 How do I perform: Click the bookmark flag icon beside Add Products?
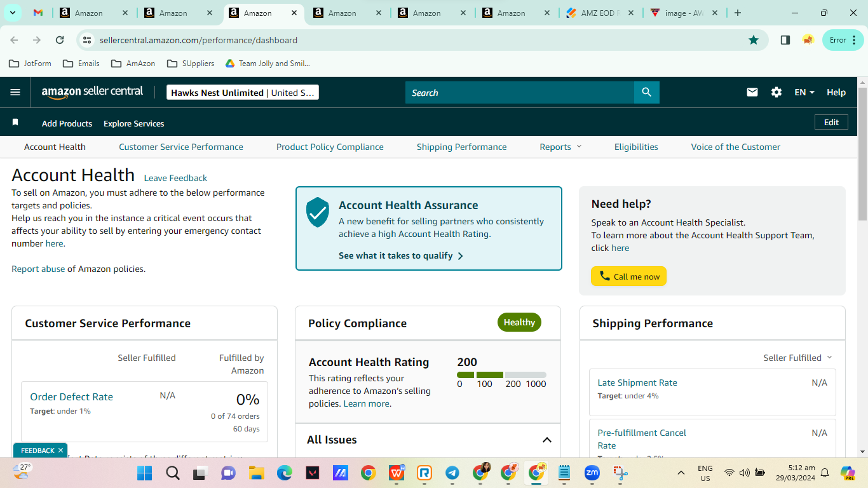click(15, 122)
